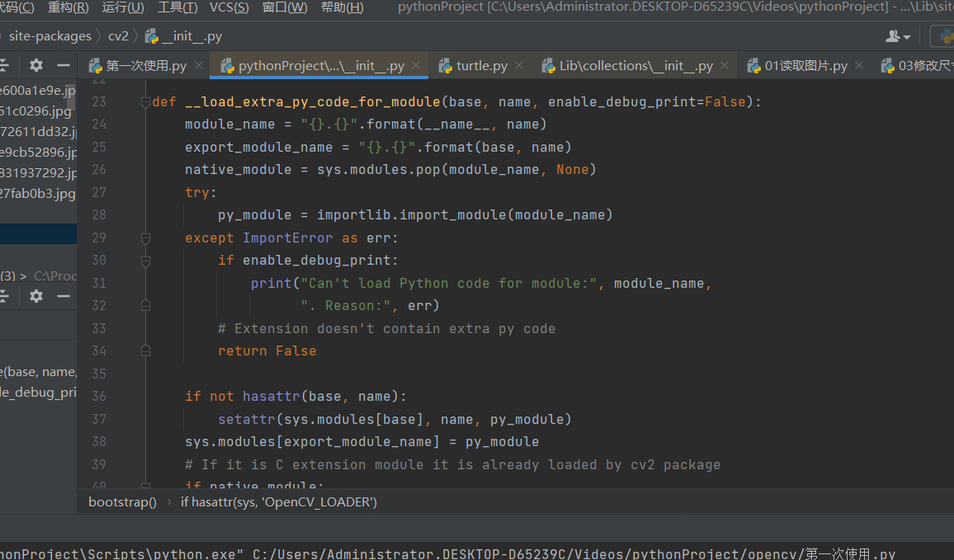Open the 窗口(W) menu

tap(285, 7)
